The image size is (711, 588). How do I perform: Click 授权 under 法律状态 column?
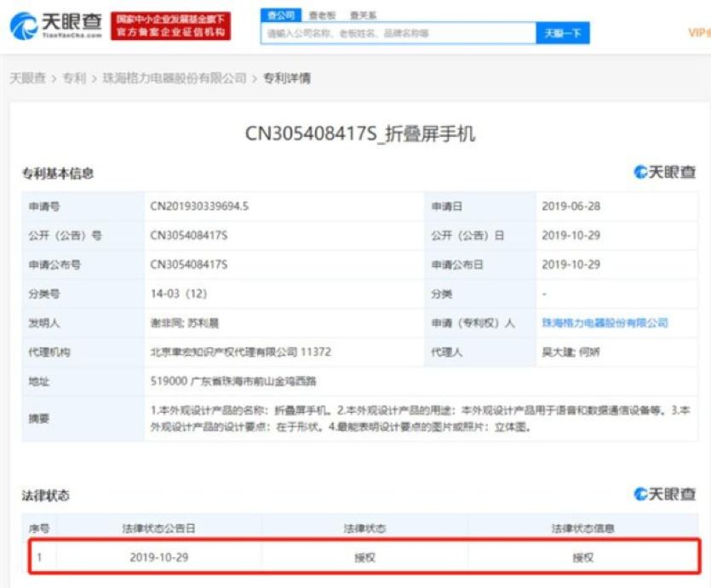365,557
